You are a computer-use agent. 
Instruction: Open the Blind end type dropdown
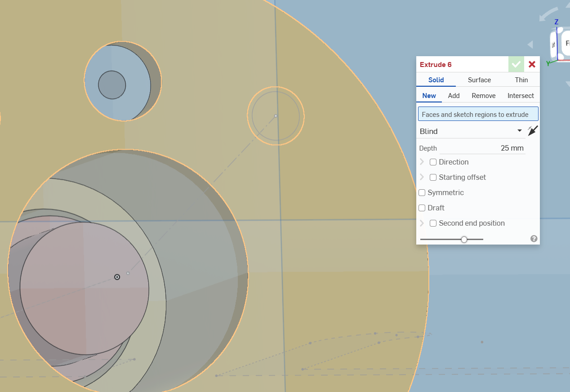pyautogui.click(x=471, y=131)
